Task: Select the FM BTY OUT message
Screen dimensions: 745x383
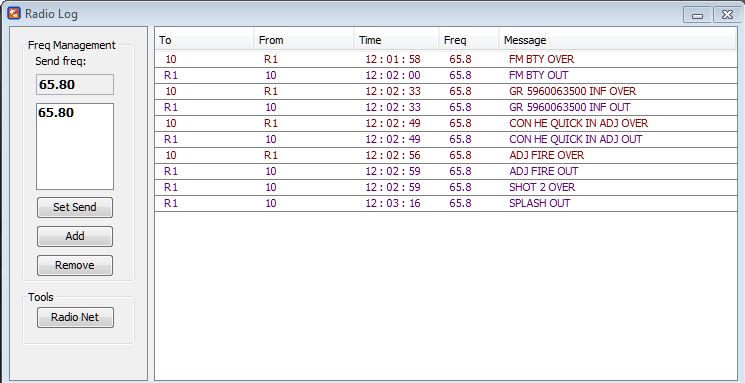Action: (538, 76)
